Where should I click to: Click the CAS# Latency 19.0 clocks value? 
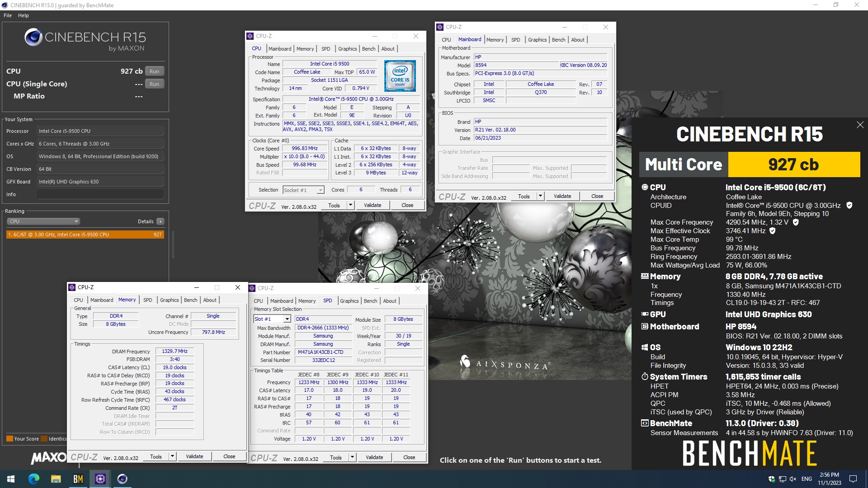pyautogui.click(x=175, y=367)
